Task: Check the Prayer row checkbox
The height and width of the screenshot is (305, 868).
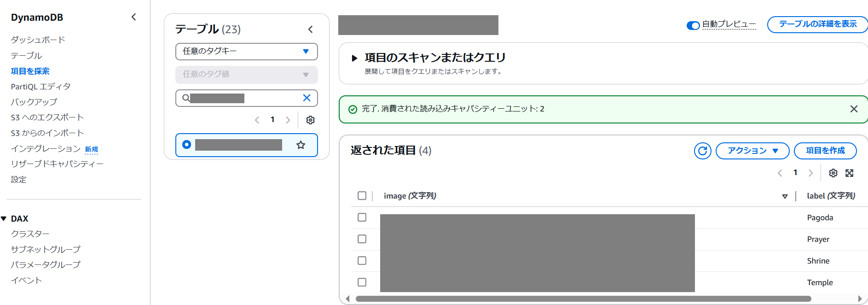Action: point(362,239)
